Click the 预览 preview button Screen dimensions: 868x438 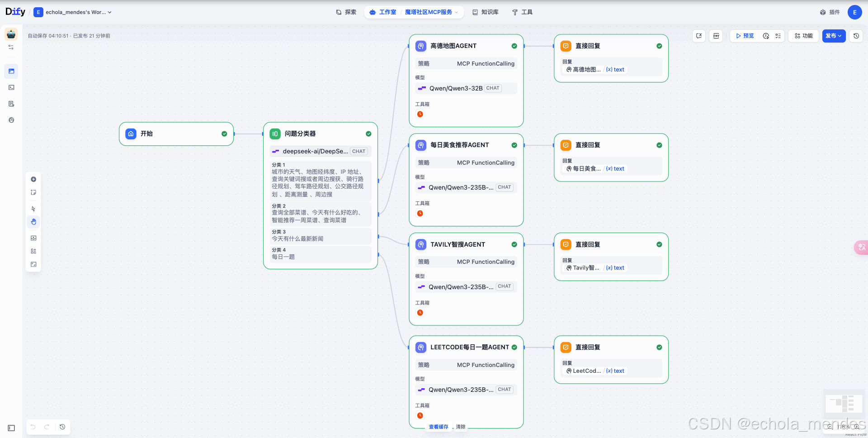745,36
